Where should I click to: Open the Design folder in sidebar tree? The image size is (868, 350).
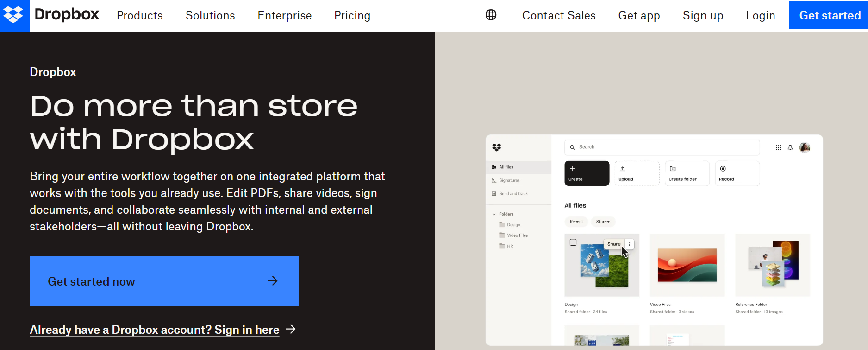pos(510,225)
